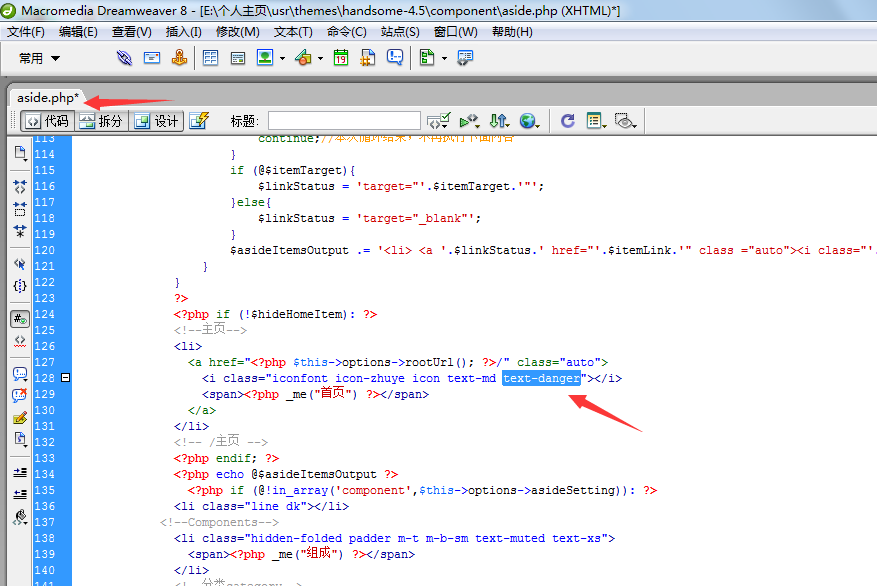Screen dimensions: 877x586
Task: Select Parent Tag in the coding toolbar
Action: (x=20, y=264)
